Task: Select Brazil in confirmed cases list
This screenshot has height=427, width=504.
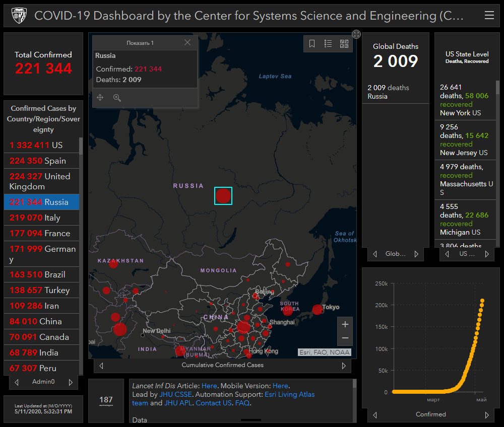Action: click(x=41, y=274)
